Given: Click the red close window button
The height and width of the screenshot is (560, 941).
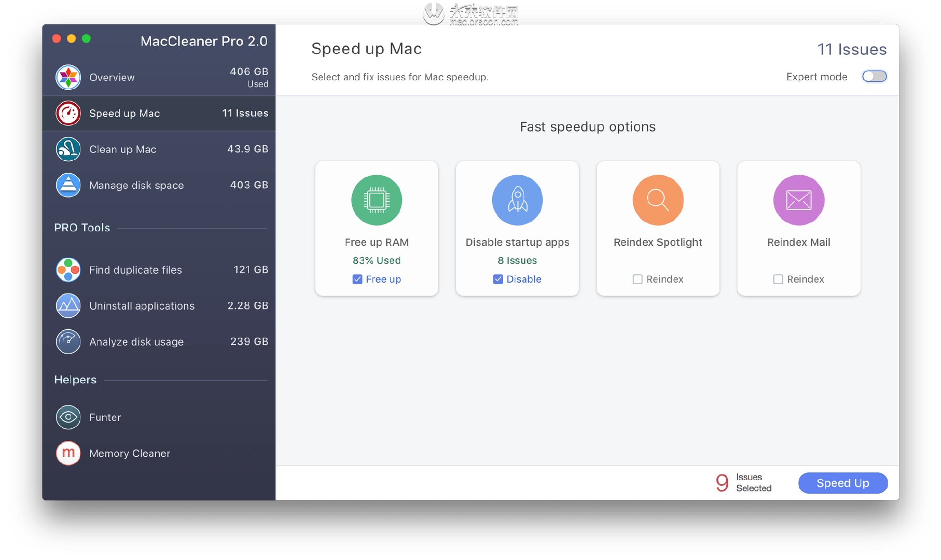Looking at the screenshot, I should [57, 39].
